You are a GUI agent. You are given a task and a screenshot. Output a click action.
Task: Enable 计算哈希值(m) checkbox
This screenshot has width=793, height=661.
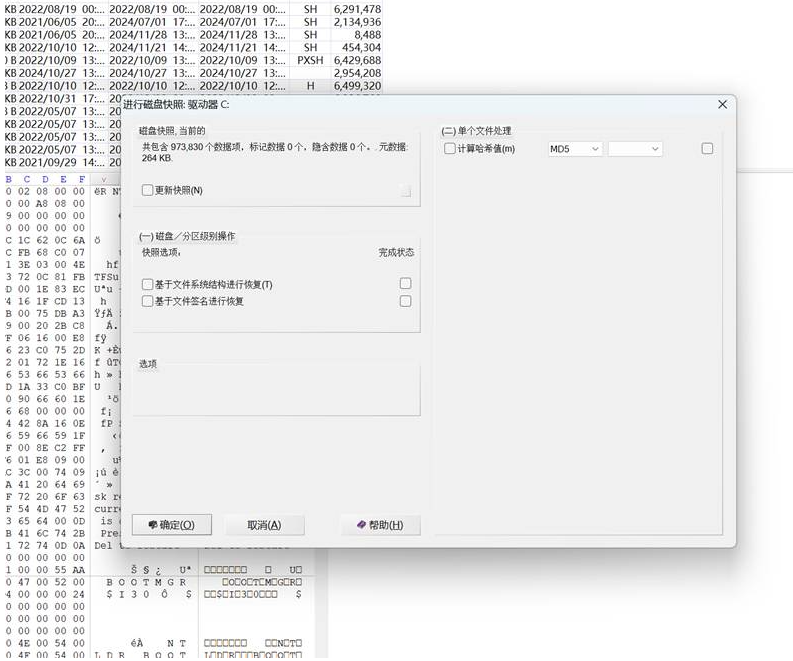click(x=450, y=149)
